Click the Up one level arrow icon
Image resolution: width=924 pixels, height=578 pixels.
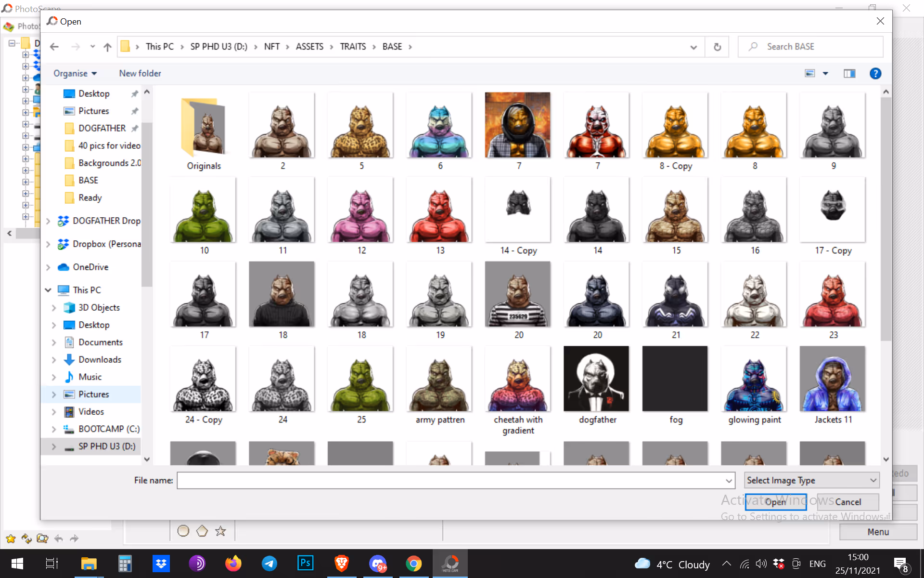click(107, 47)
